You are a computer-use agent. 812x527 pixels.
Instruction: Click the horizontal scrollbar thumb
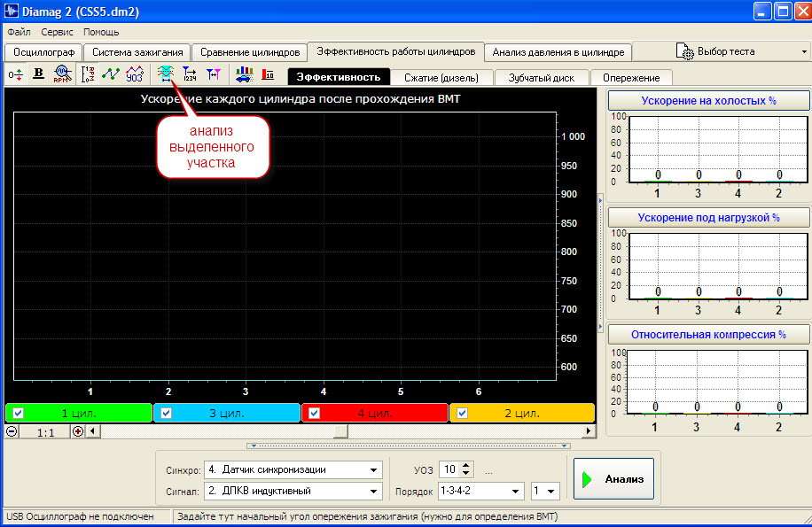tap(340, 431)
